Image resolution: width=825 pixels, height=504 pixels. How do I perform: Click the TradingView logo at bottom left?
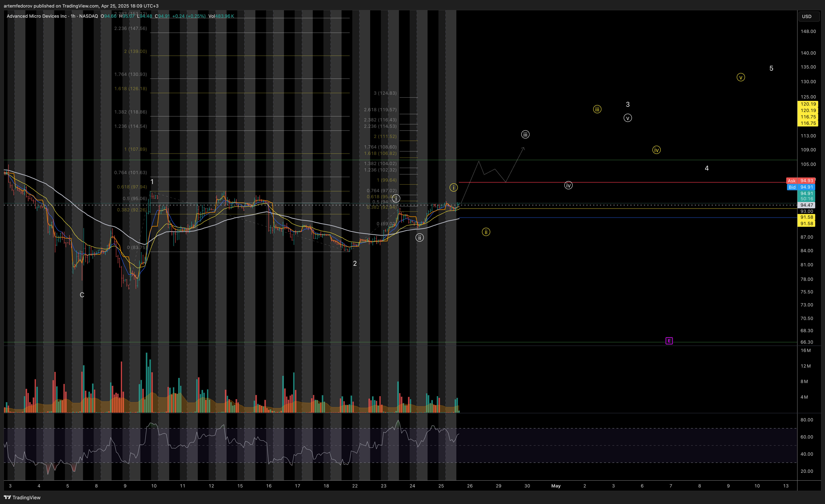click(x=22, y=497)
